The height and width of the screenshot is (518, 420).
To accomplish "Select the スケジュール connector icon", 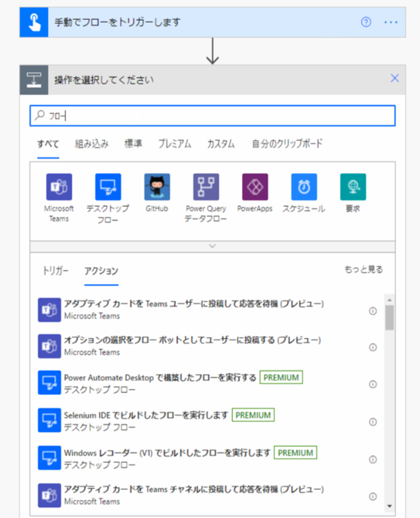I will (x=304, y=187).
